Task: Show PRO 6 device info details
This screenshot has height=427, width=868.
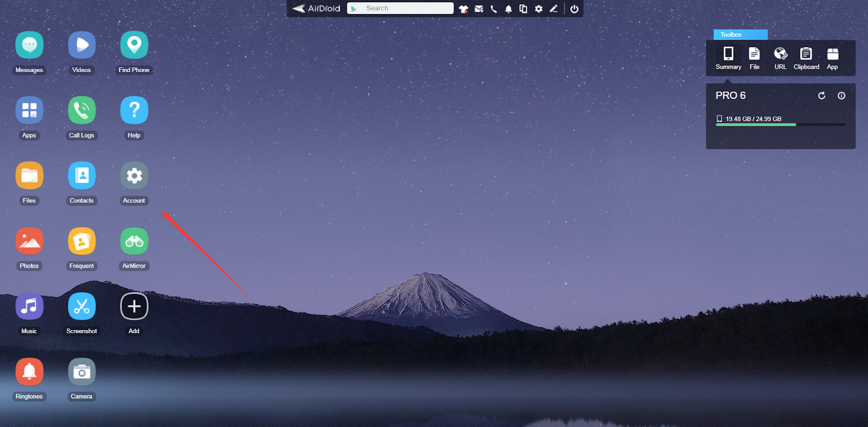Action: pyautogui.click(x=841, y=95)
